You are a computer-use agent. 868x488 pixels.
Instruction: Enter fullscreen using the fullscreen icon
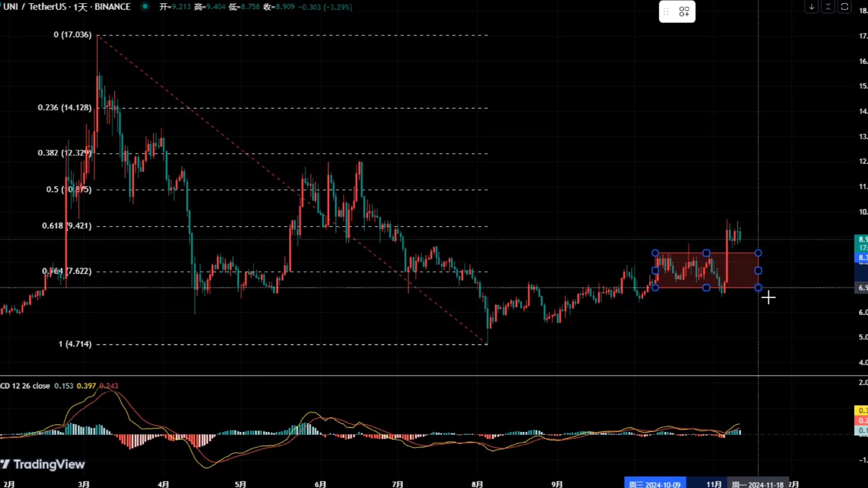pos(844,7)
